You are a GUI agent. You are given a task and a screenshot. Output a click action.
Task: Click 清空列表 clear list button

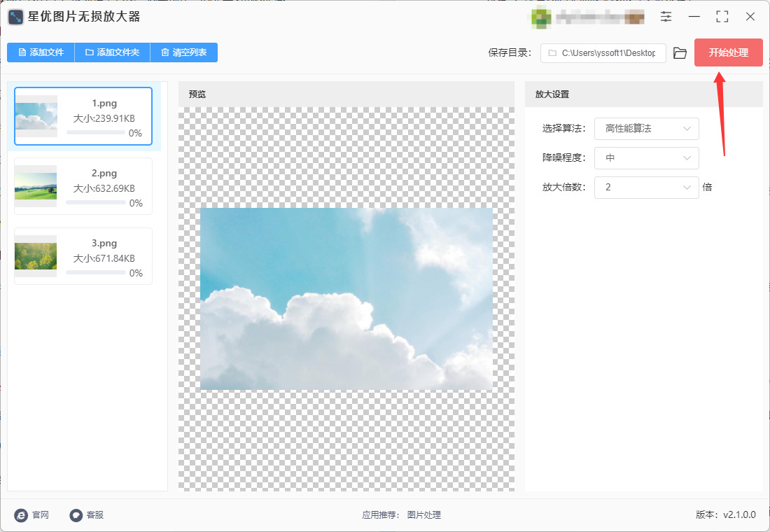click(183, 52)
